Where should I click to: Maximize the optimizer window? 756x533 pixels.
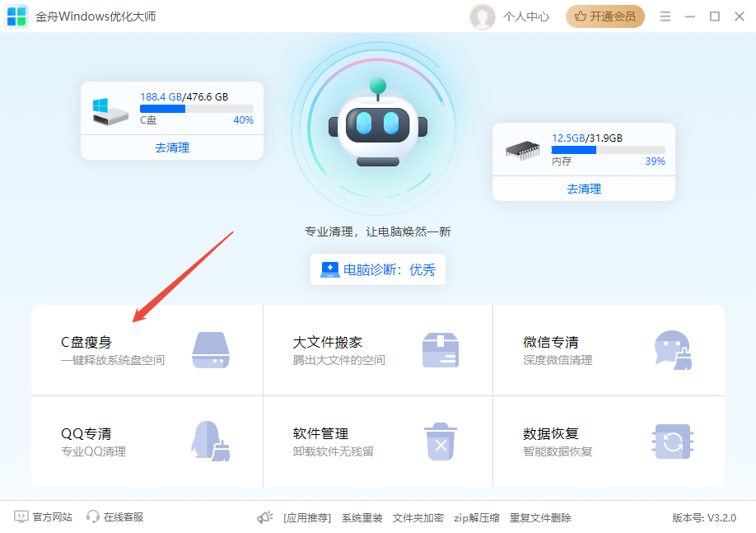715,16
